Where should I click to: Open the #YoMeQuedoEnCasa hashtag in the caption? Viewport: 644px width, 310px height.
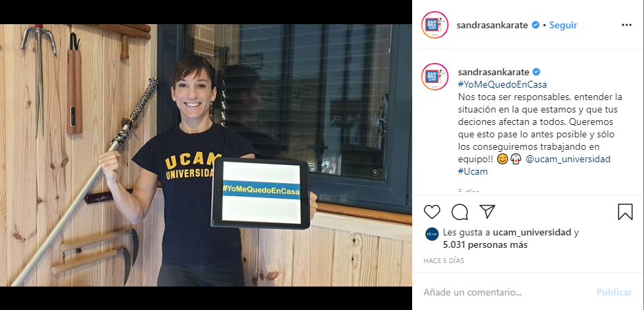pyautogui.click(x=502, y=85)
